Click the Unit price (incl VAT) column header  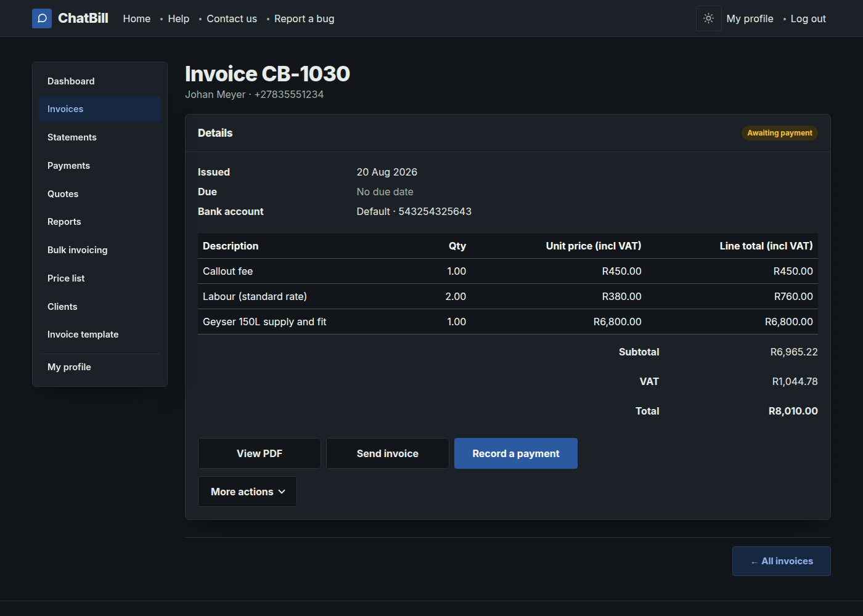(594, 246)
